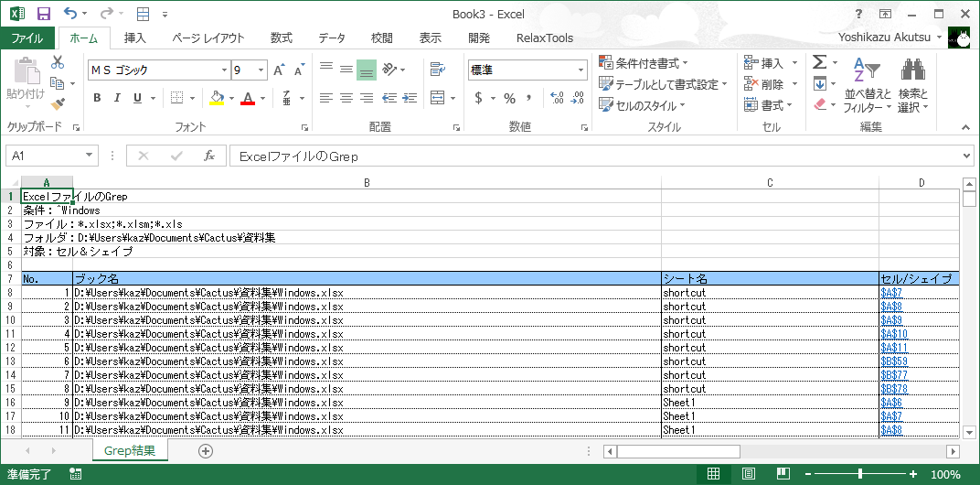Open the ページ レイアウト tab

(208, 38)
